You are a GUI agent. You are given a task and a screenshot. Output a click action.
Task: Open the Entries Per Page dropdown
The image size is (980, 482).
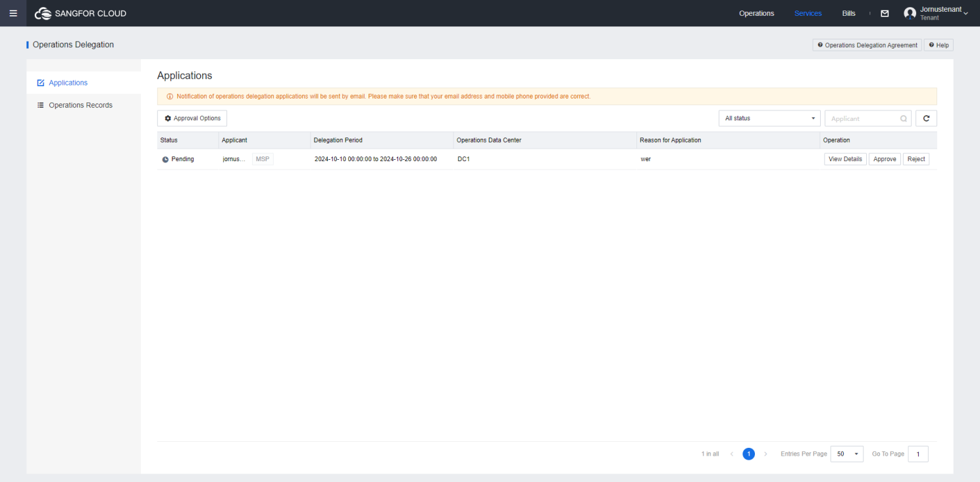click(847, 454)
